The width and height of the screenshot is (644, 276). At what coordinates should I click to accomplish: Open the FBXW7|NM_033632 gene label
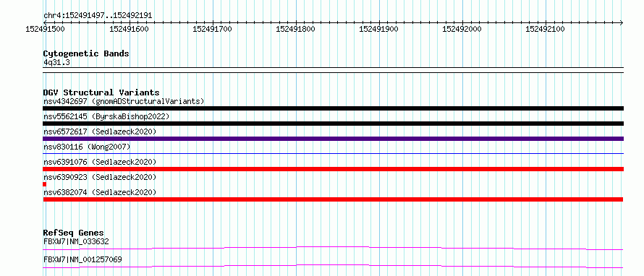76,241
